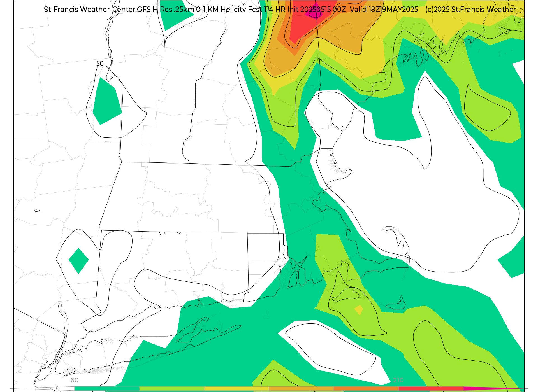Click the green segment of the color bar
This screenshot has height=392, width=538.
[107, 389]
